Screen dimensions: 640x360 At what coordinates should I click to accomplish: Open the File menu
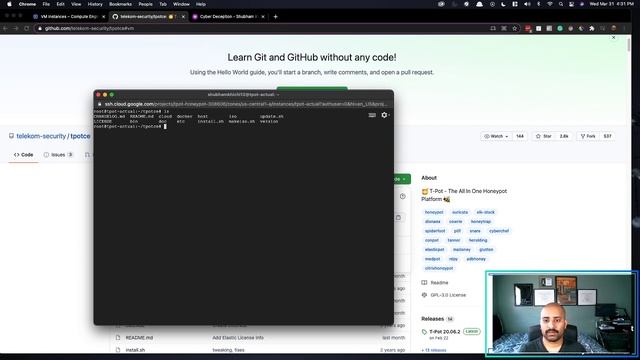tap(46, 4)
